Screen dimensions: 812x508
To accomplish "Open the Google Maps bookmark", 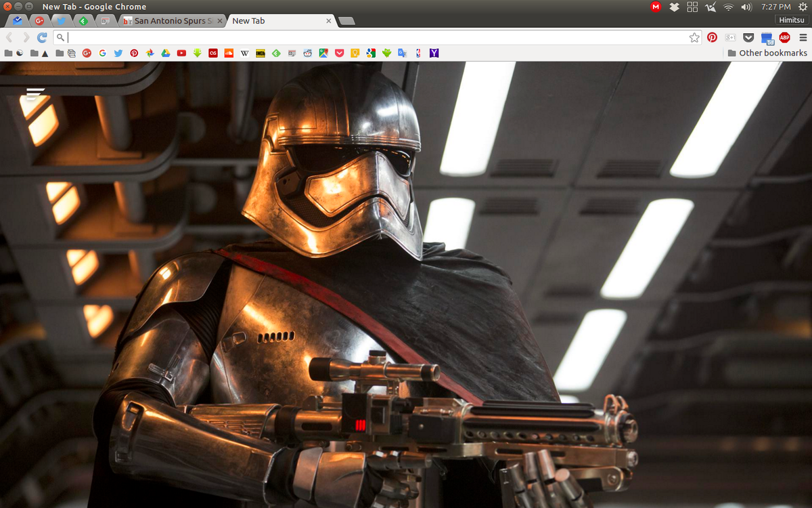I will coord(323,53).
